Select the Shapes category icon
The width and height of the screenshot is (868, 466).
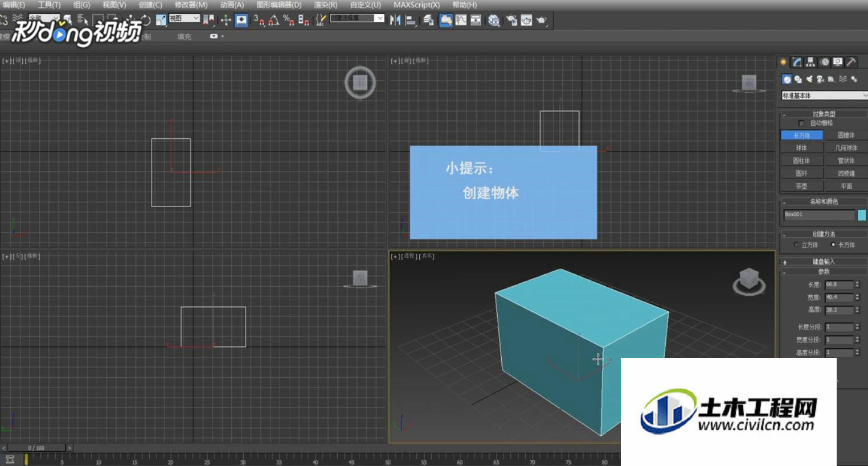click(799, 79)
